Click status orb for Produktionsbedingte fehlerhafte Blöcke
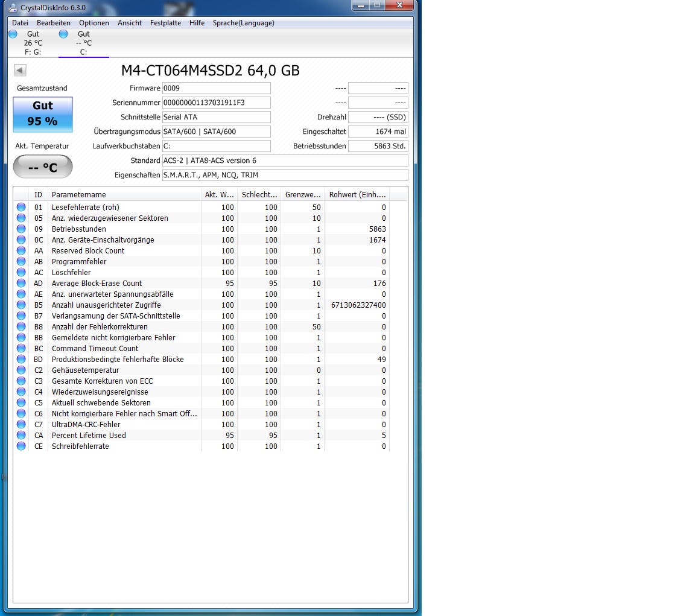Screen dimensions: 695x616 coord(21,359)
